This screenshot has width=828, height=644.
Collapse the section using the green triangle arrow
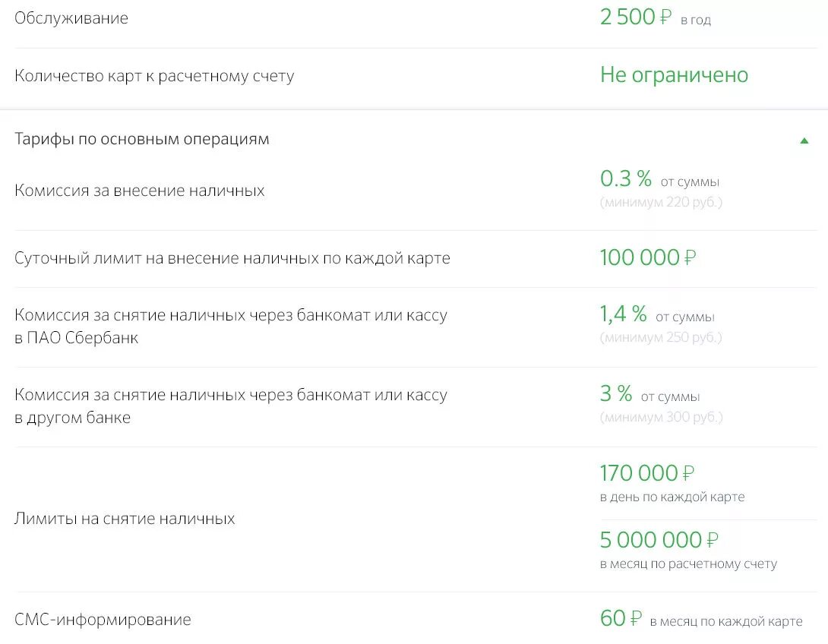click(x=804, y=140)
